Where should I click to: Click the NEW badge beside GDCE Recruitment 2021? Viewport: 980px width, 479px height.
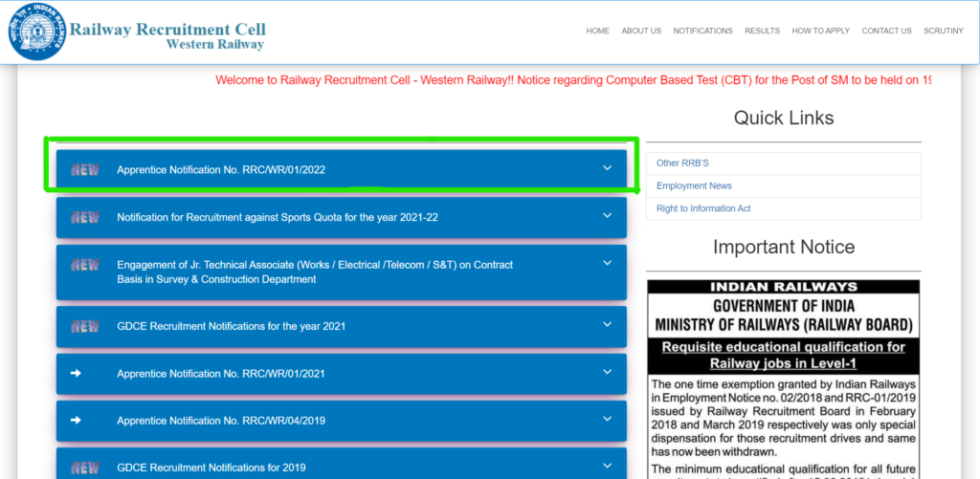(x=85, y=326)
